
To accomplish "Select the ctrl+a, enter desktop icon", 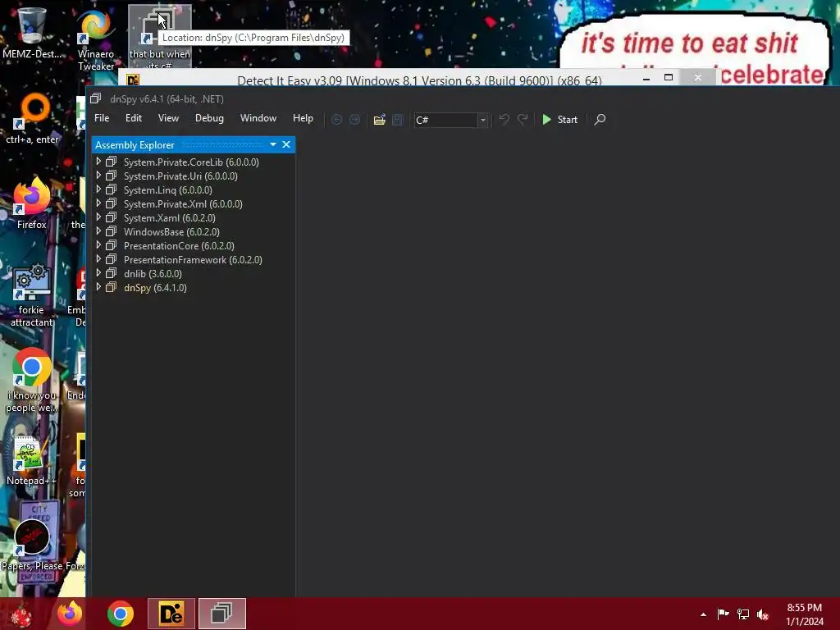I will tap(32, 118).
